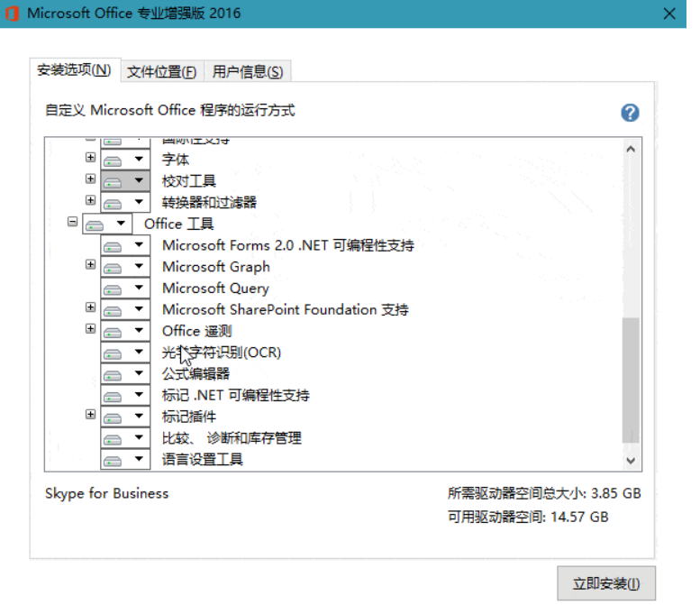The width and height of the screenshot is (700, 605).
Task: Select the Microsoft Query label
Action: [x=215, y=289]
